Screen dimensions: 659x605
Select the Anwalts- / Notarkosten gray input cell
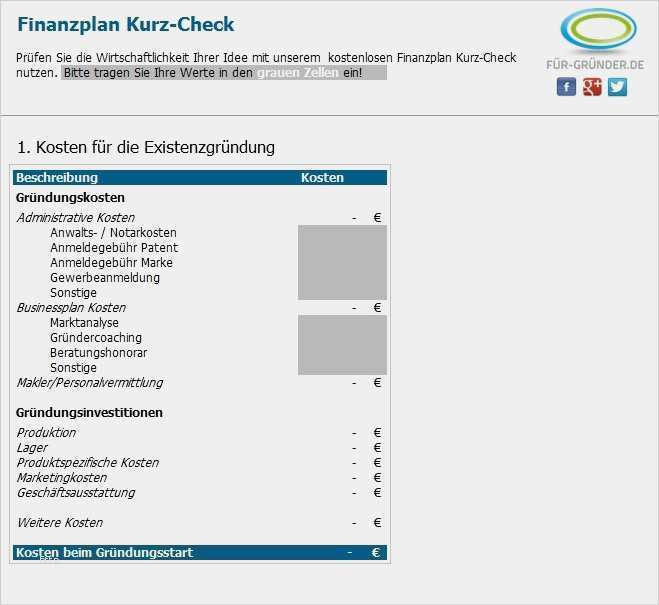coord(342,233)
